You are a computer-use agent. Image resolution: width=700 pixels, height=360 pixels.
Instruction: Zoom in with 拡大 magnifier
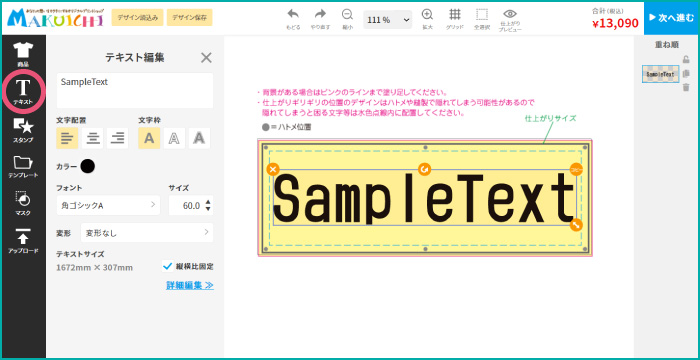(427, 19)
